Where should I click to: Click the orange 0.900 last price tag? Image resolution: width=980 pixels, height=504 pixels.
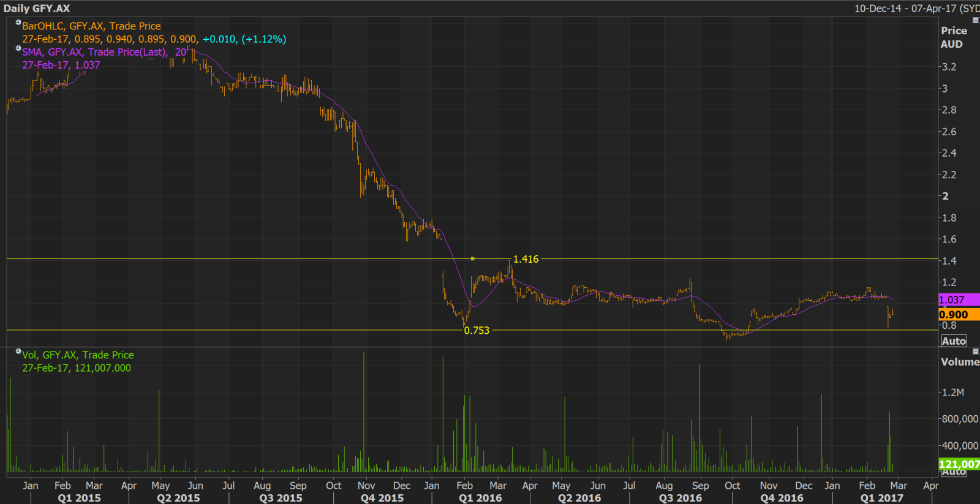tap(959, 315)
